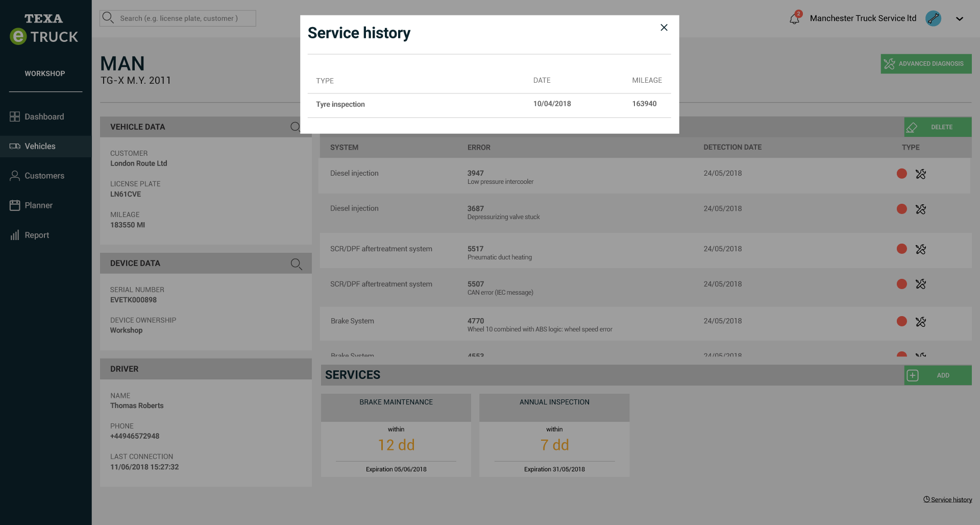Expand the account dropdown chevron
The width and height of the screenshot is (980, 525).
tap(960, 19)
